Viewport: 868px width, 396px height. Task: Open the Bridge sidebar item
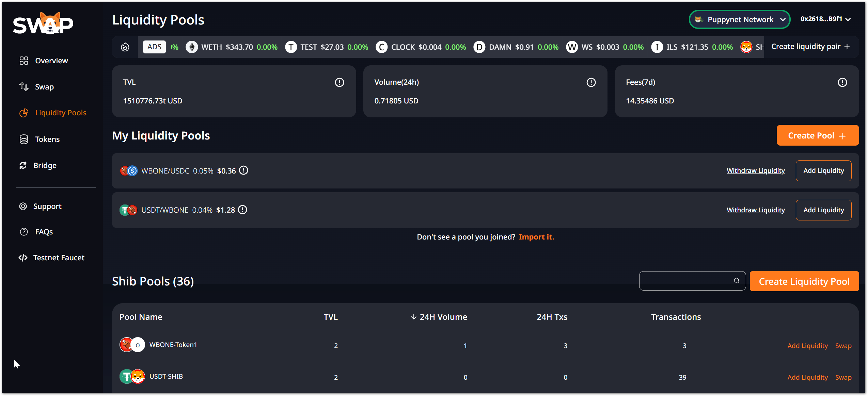[45, 165]
